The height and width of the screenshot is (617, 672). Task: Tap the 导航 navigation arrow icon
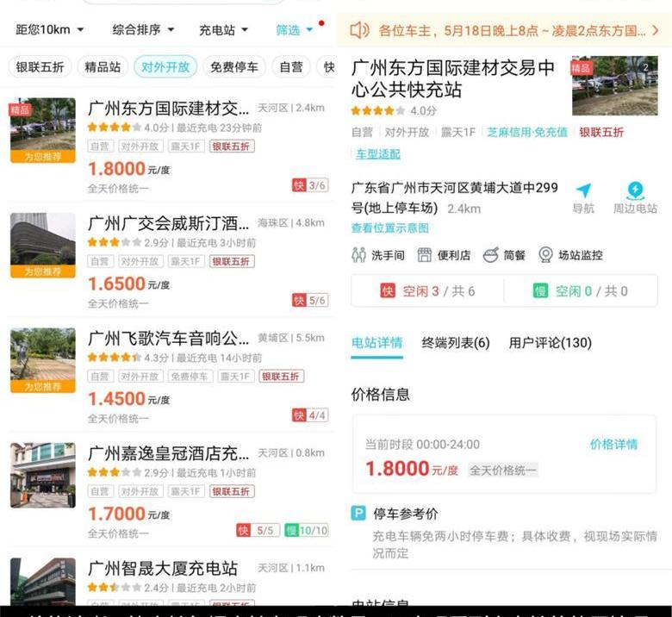click(x=583, y=191)
